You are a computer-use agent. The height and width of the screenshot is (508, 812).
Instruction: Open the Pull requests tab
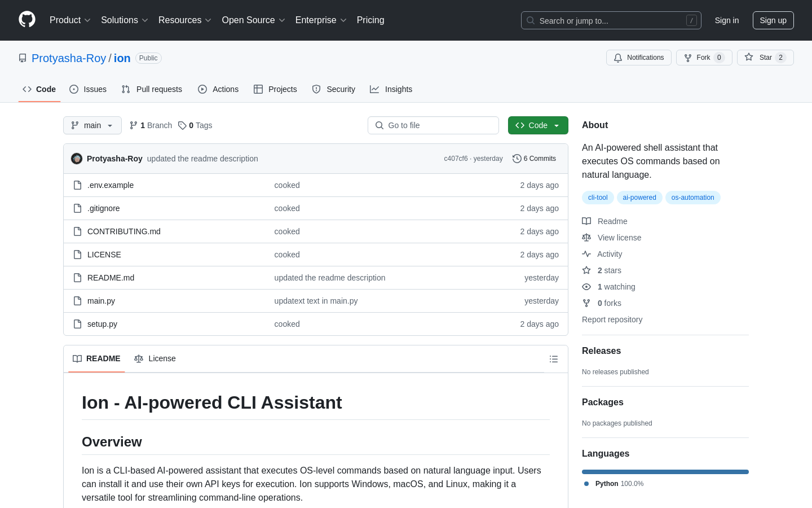click(152, 89)
